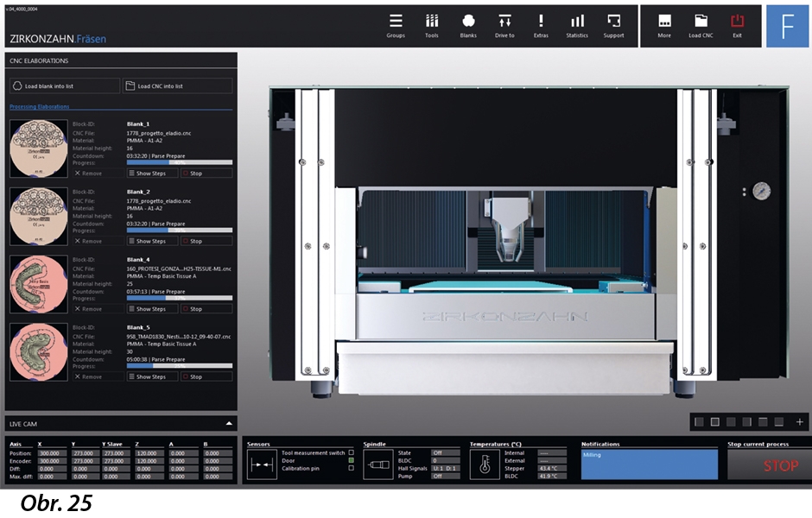Image resolution: width=812 pixels, height=518 pixels.
Task: Toggle the Tool measurement switch checkbox
Action: [x=351, y=452]
